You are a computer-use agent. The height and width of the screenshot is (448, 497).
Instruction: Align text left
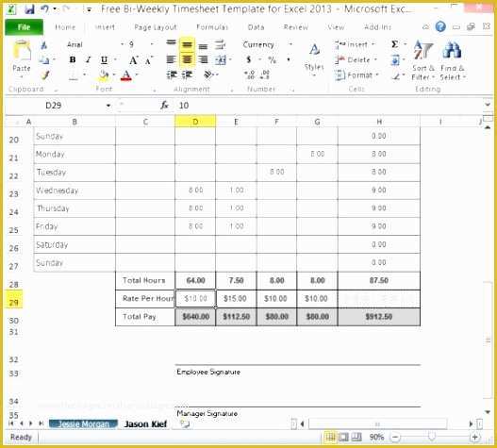click(171, 59)
